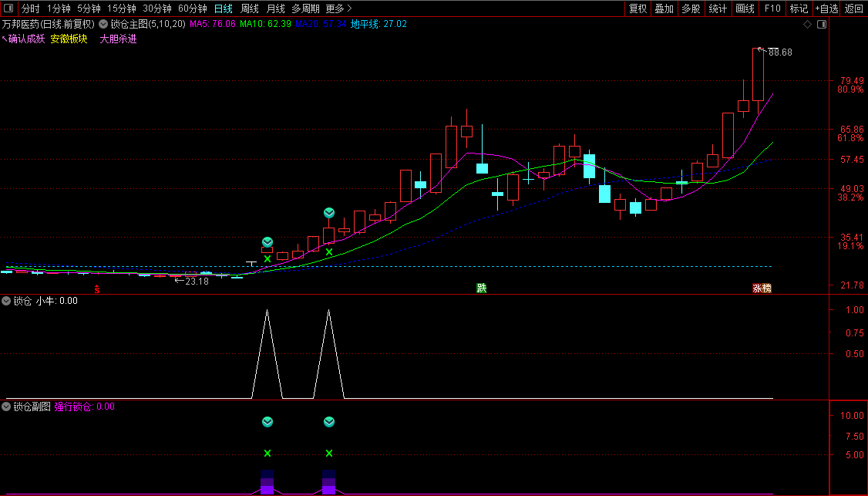The height and width of the screenshot is (496, 868).
Task: Select the 月线 monthly tab
Action: (x=276, y=8)
